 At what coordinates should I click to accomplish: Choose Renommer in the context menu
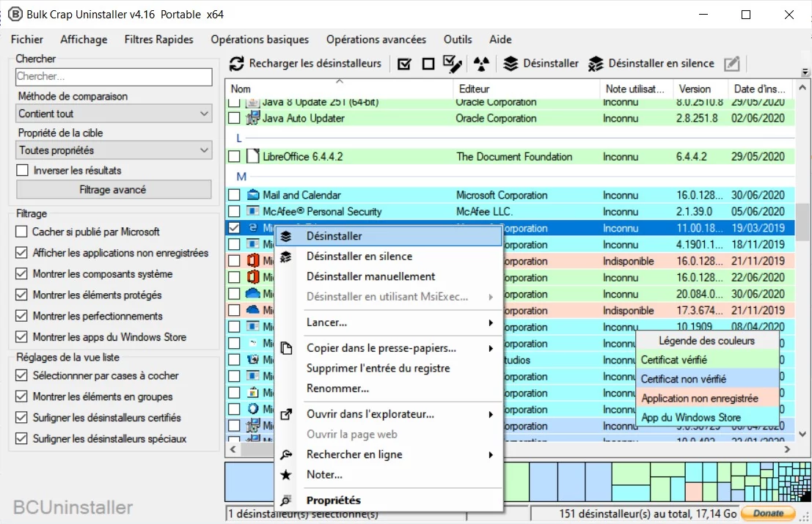[388, 388]
